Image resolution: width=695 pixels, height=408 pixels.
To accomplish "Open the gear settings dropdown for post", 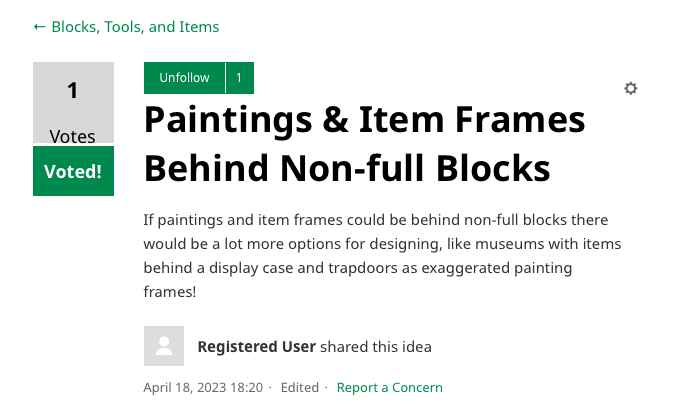I will pos(630,88).
